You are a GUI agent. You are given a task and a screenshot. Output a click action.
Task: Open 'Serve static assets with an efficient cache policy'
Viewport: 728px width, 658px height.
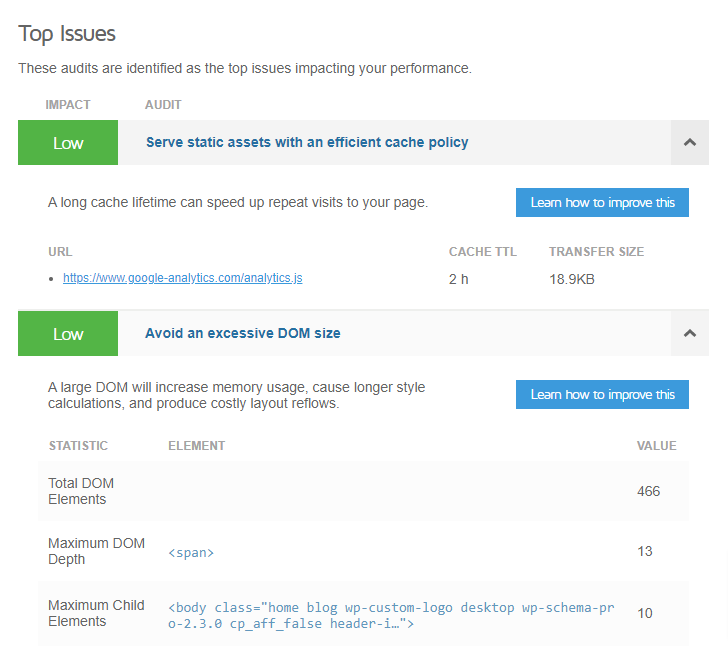[x=307, y=142]
